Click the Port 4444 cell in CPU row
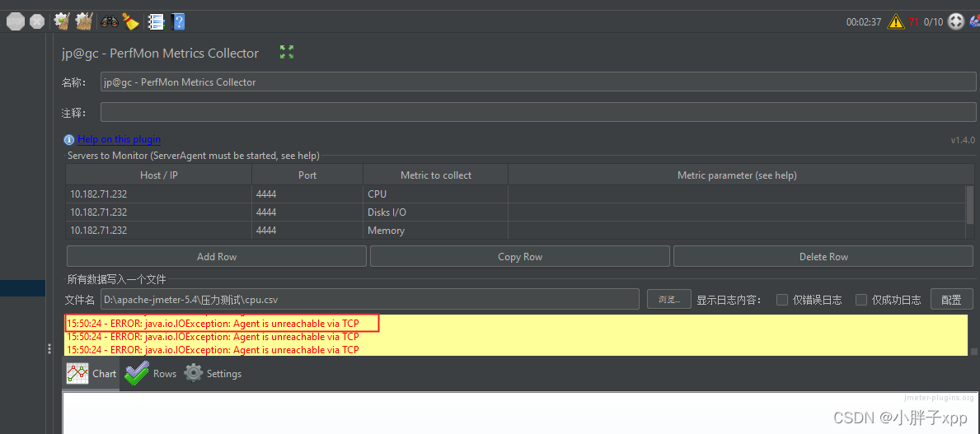Screen dimensions: 980x434 point(307,194)
